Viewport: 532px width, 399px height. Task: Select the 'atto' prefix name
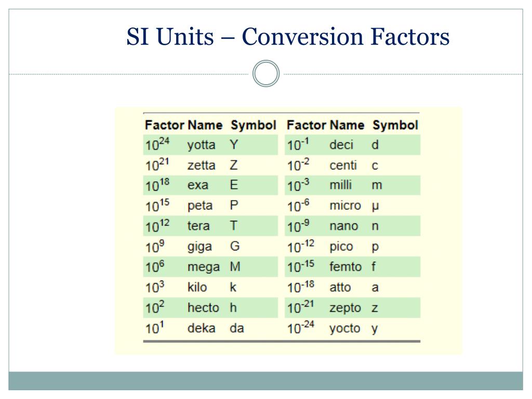(x=340, y=287)
